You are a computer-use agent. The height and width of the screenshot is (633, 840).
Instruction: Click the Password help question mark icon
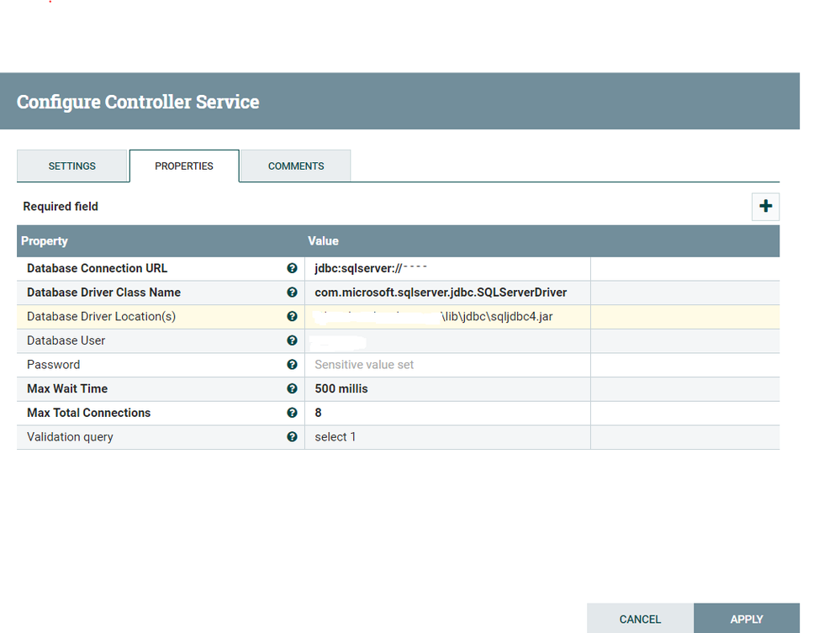[292, 365]
